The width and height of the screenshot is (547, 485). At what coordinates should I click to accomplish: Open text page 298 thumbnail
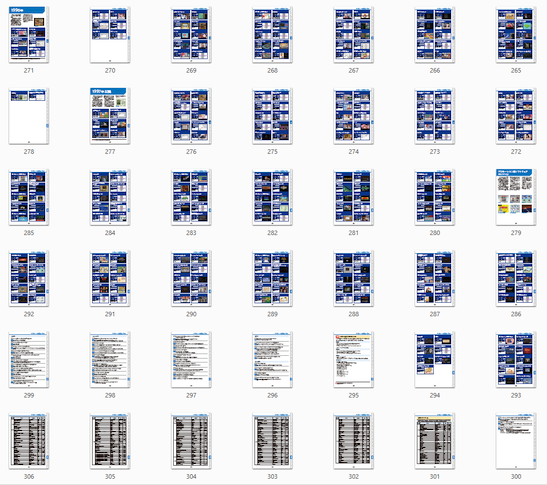coord(110,360)
